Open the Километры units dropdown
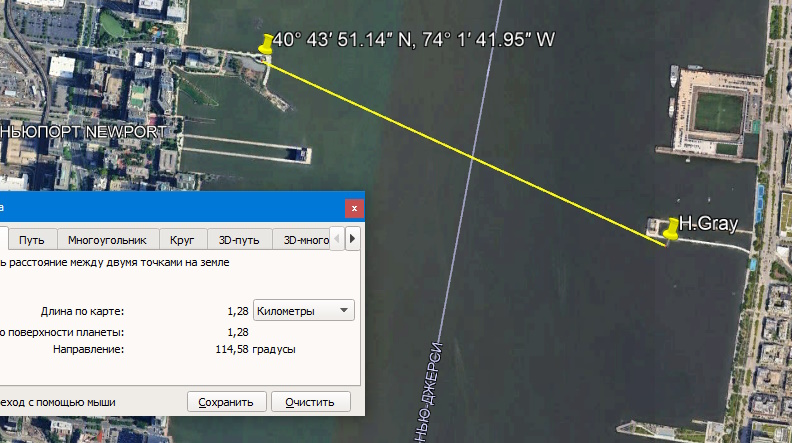The height and width of the screenshot is (443, 792). click(304, 310)
